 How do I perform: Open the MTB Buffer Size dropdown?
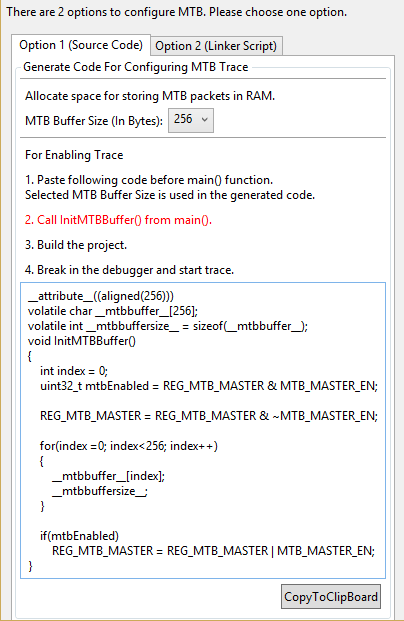point(191,120)
